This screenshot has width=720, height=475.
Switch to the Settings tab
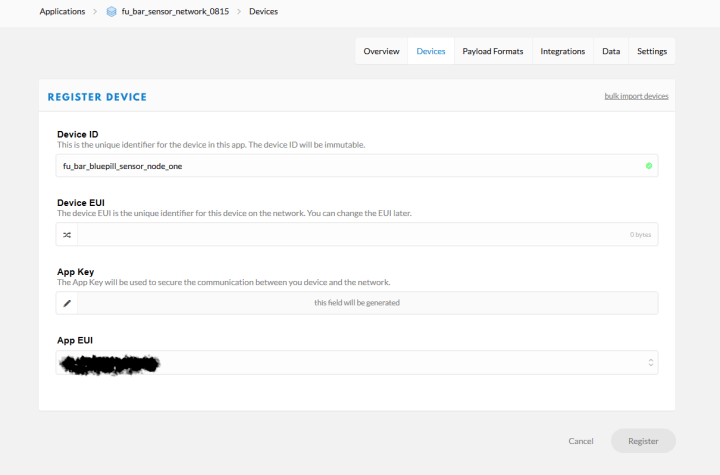(x=652, y=51)
